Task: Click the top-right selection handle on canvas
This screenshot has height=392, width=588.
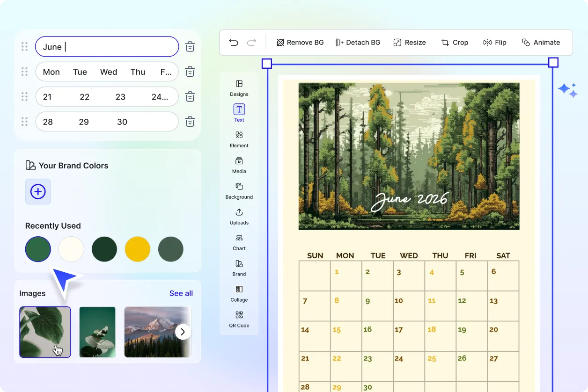Action: point(553,63)
